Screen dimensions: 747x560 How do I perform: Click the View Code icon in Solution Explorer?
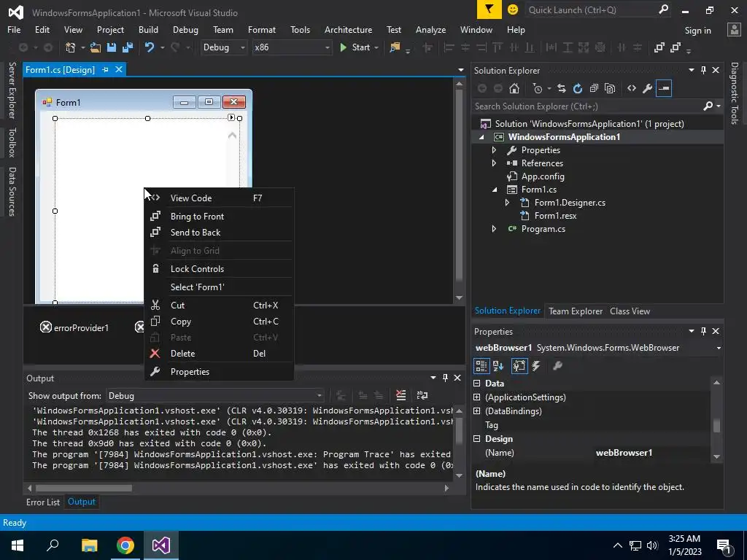pyautogui.click(x=632, y=88)
